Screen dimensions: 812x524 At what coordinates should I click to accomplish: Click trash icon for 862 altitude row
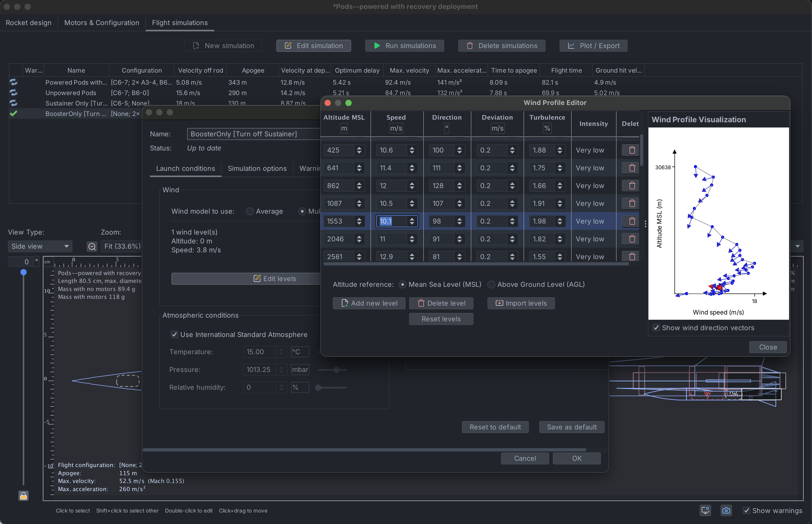click(x=632, y=186)
